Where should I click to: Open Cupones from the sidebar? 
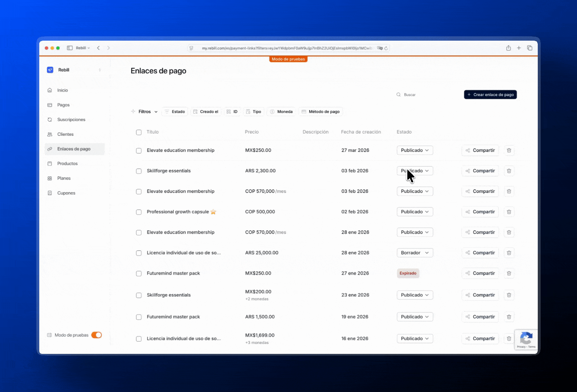[66, 193]
